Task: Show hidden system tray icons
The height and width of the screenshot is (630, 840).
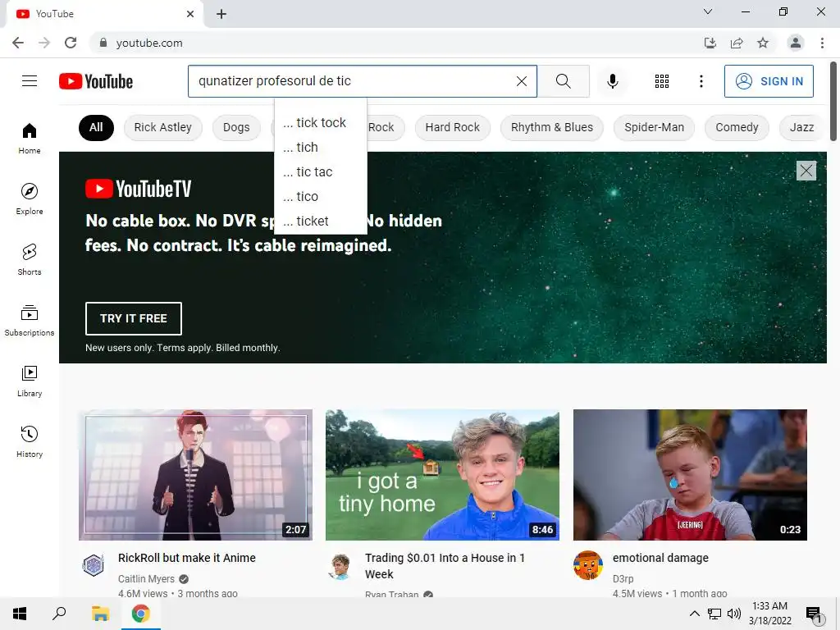Action: pyautogui.click(x=694, y=614)
